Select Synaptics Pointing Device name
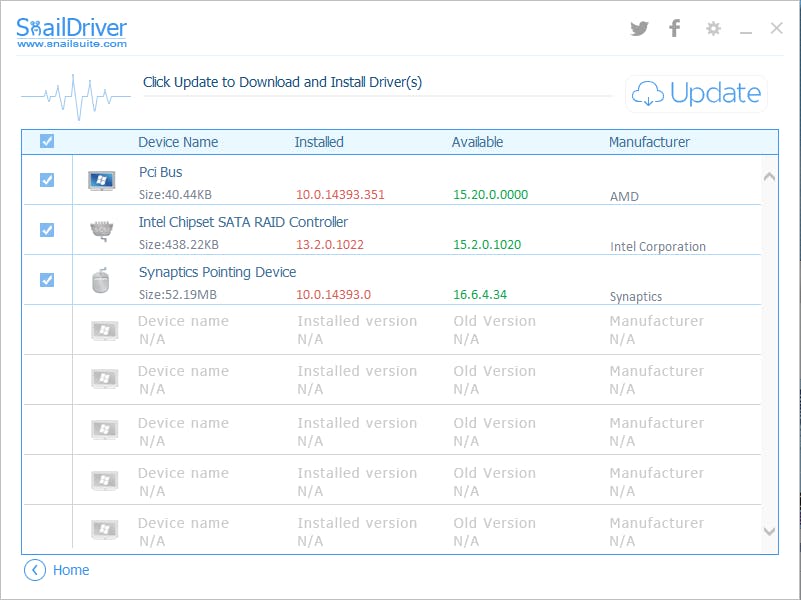The width and height of the screenshot is (801, 600). click(218, 272)
